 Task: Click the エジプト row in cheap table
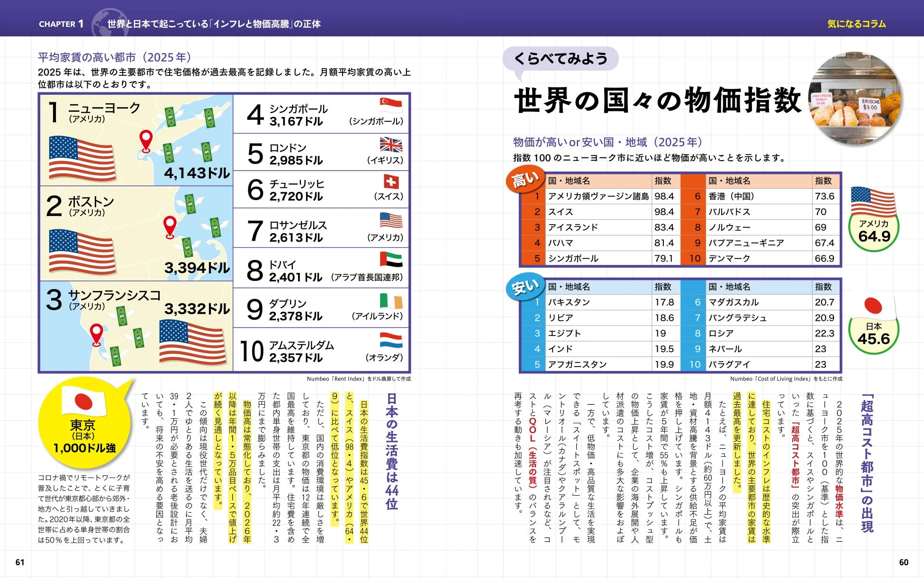tap(601, 334)
